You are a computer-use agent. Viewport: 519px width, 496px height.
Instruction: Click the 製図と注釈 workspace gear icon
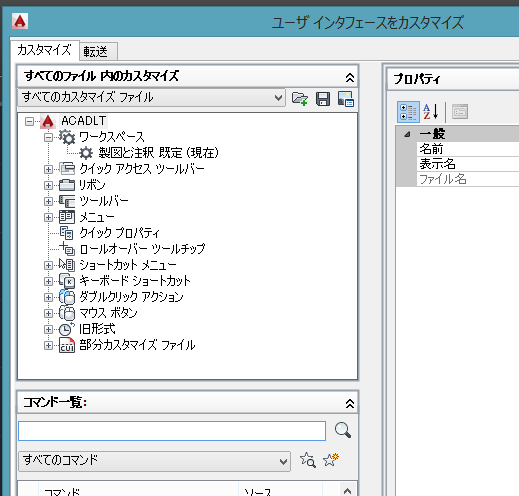[86, 153]
